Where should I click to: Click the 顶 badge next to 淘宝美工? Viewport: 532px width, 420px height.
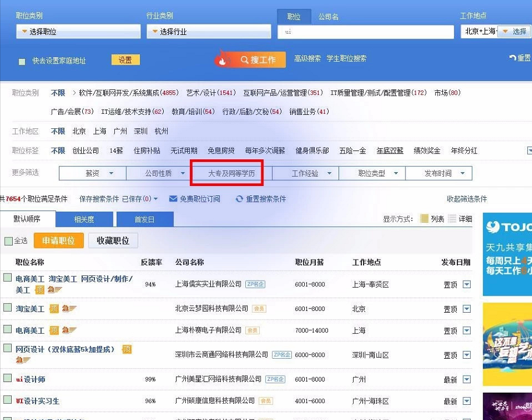(x=54, y=308)
